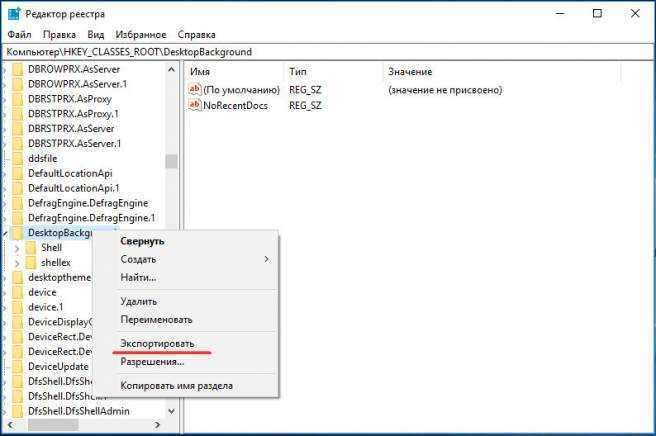Select the DefaultLocationApi.1 key
656x436 pixels.
[x=74, y=188]
